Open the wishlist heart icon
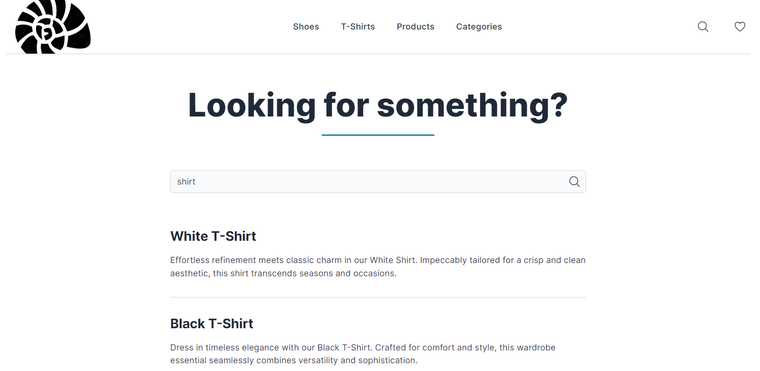This screenshot has width=760, height=371. pyautogui.click(x=740, y=27)
